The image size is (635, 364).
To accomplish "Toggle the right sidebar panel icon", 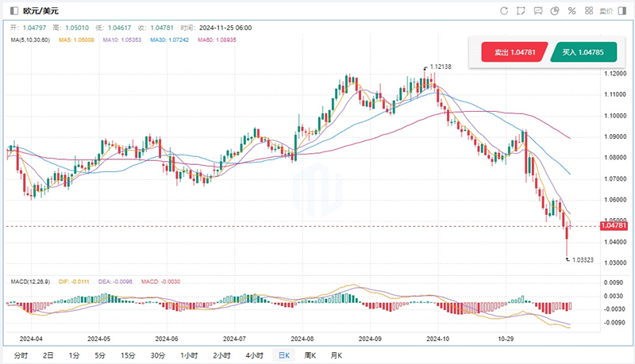I will (x=622, y=11).
